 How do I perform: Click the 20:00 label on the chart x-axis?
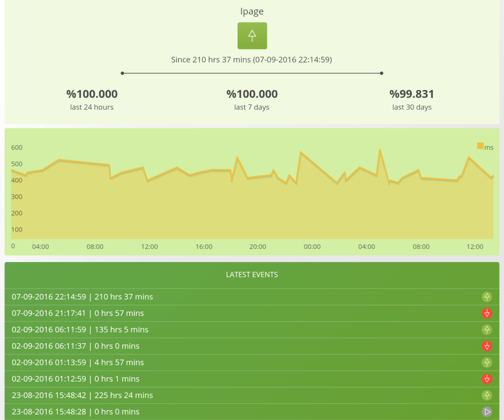click(258, 247)
